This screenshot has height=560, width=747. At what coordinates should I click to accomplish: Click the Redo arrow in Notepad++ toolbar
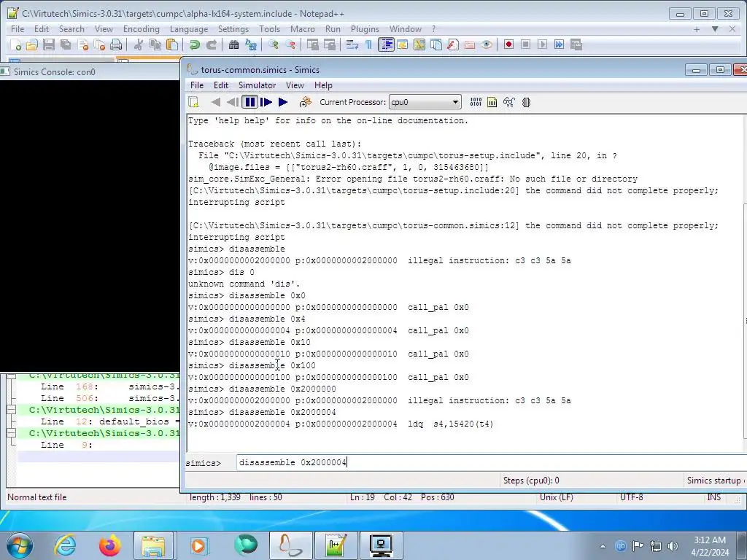tap(211, 44)
